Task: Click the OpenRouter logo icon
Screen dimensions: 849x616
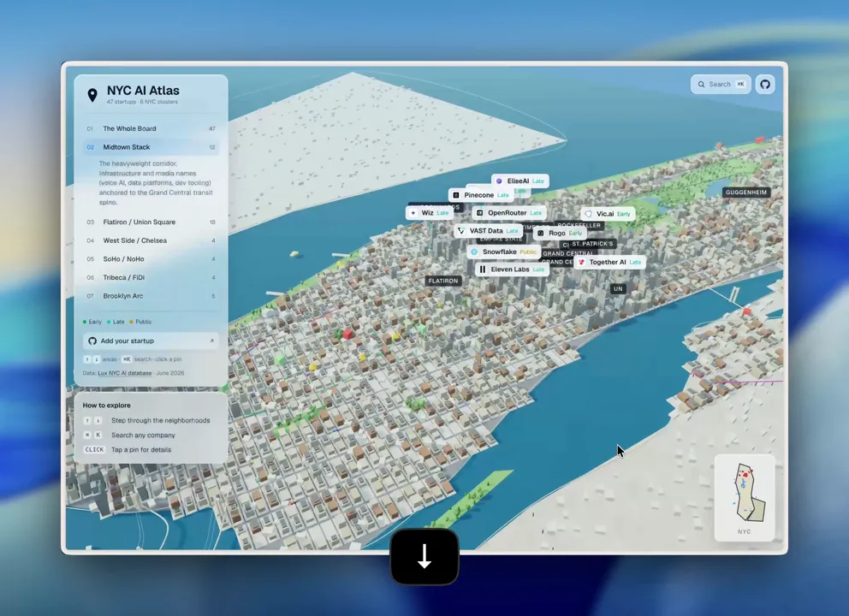Action: (479, 213)
